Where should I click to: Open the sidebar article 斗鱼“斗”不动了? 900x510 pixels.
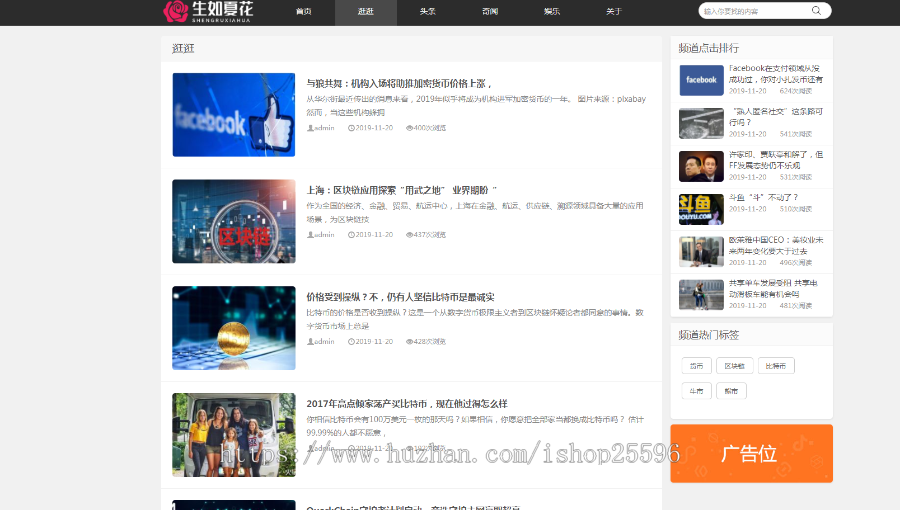[763, 197]
